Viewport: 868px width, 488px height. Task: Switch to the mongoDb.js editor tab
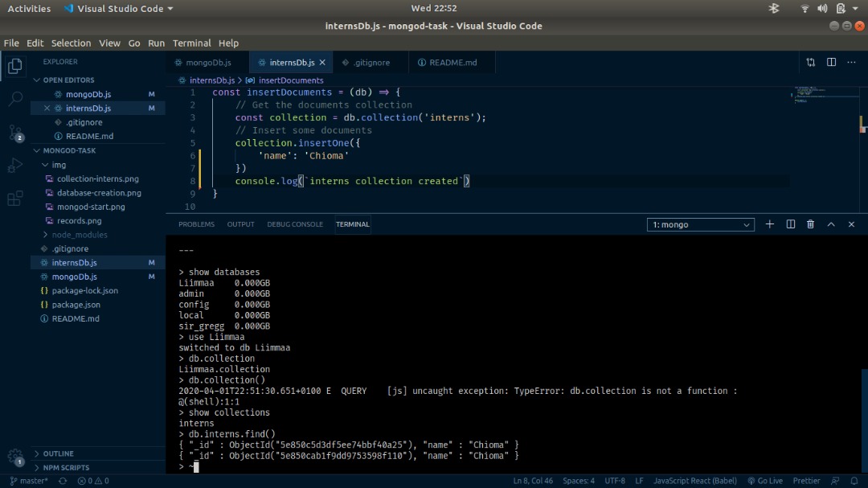207,63
